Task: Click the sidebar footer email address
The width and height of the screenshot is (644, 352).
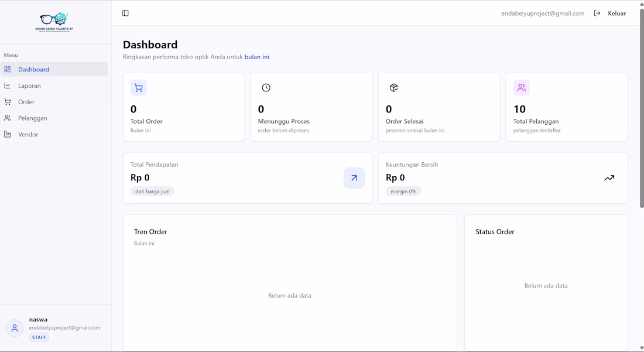Action: click(x=64, y=328)
